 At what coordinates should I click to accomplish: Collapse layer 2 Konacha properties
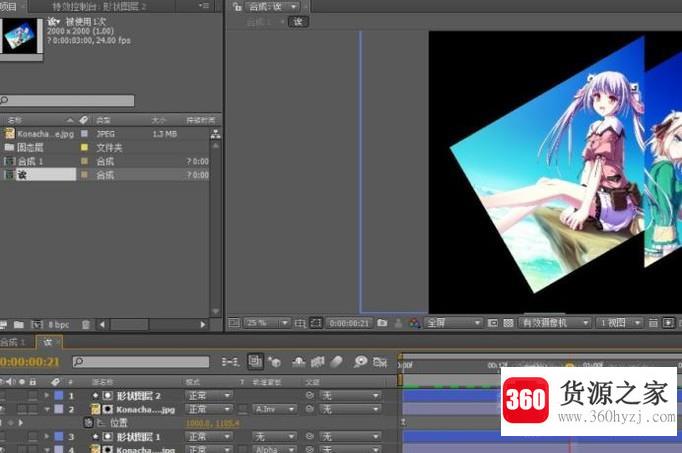47,409
